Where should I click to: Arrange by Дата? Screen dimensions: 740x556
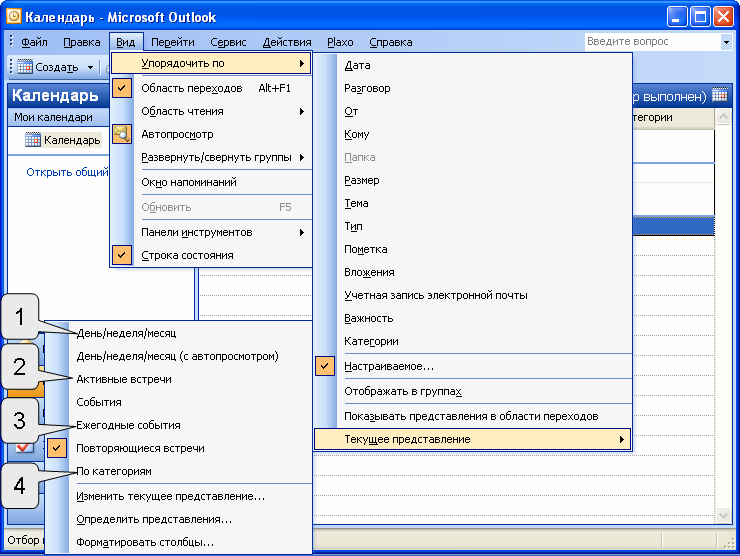pyautogui.click(x=473, y=65)
